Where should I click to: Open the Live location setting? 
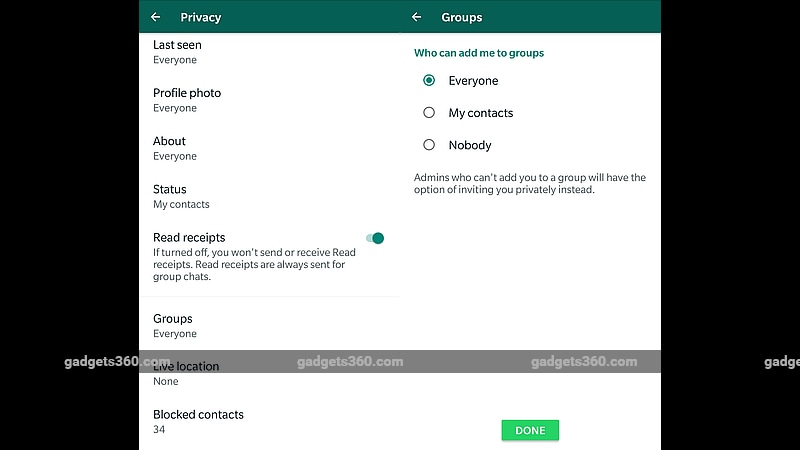click(186, 373)
